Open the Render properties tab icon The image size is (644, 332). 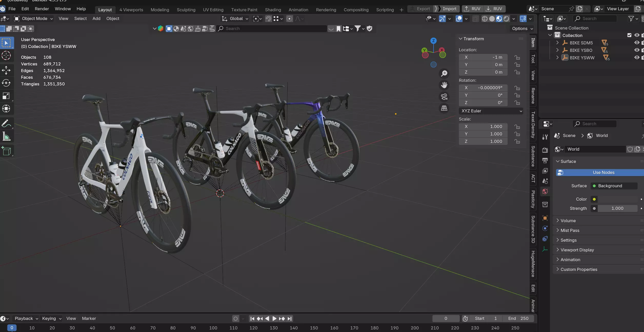tap(545, 150)
